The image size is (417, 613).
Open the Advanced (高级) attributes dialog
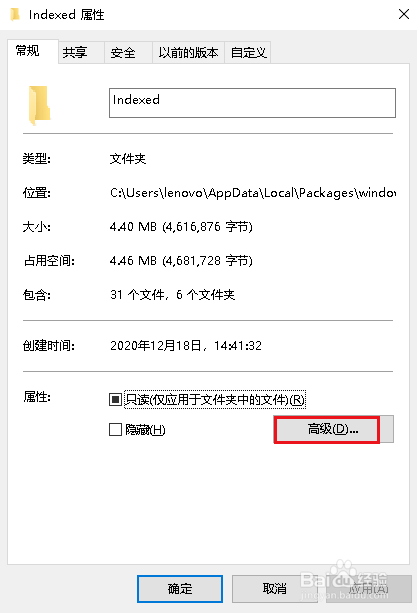point(333,429)
